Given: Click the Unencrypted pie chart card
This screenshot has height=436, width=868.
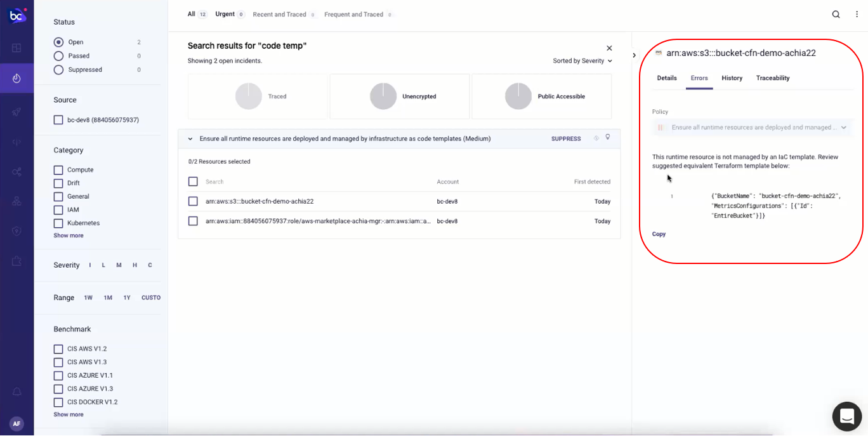Looking at the screenshot, I should point(400,96).
